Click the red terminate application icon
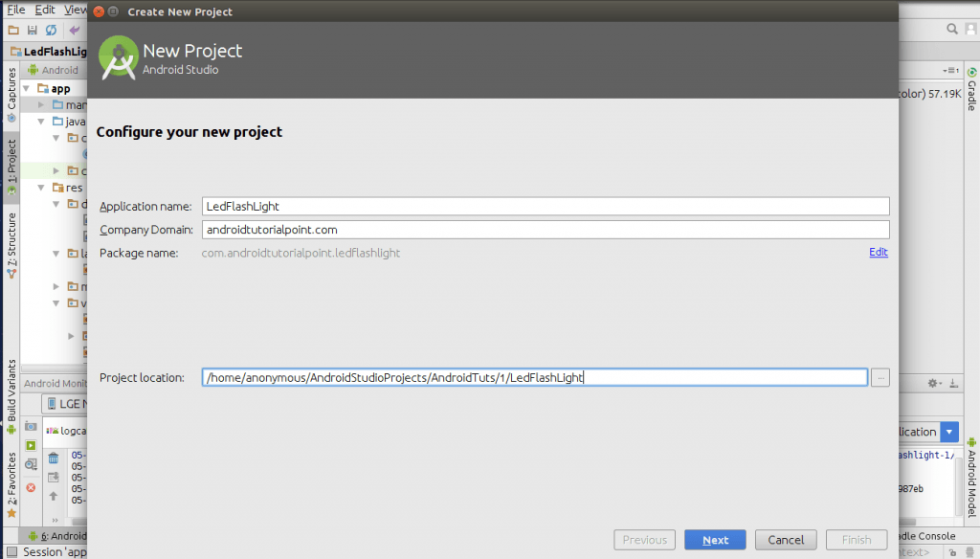The height and width of the screenshot is (559, 980). click(x=31, y=488)
